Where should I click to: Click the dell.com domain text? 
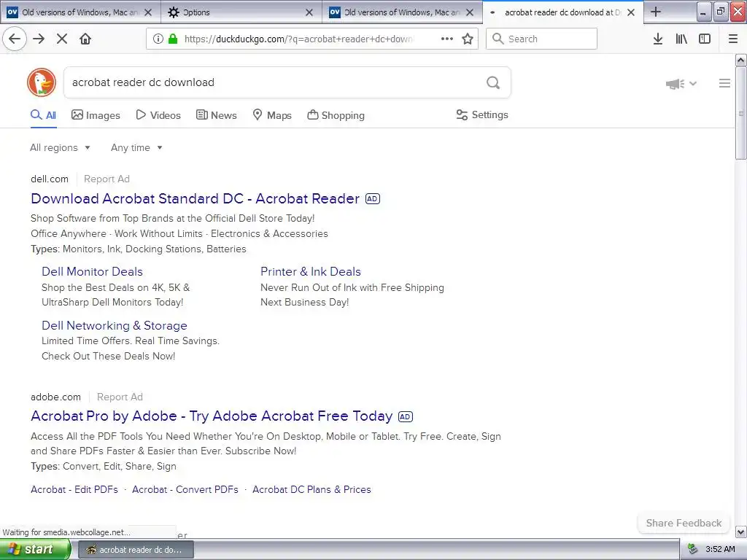click(50, 179)
